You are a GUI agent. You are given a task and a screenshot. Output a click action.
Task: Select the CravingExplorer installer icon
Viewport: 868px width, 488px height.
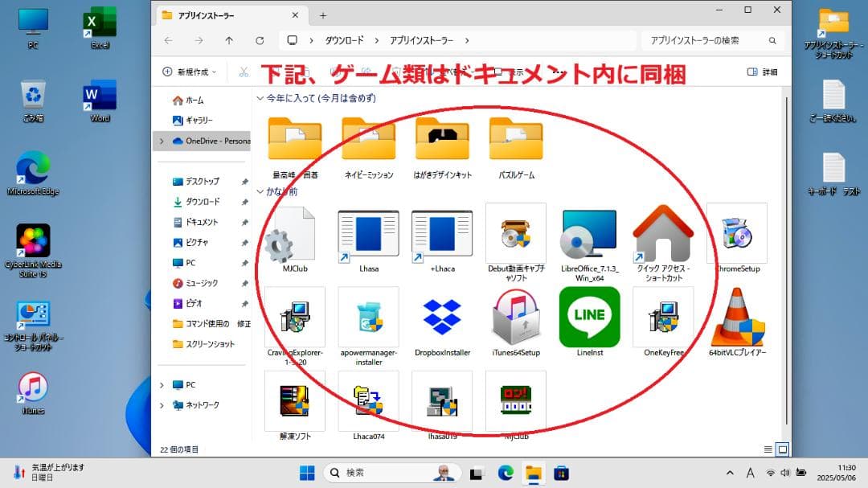click(295, 318)
